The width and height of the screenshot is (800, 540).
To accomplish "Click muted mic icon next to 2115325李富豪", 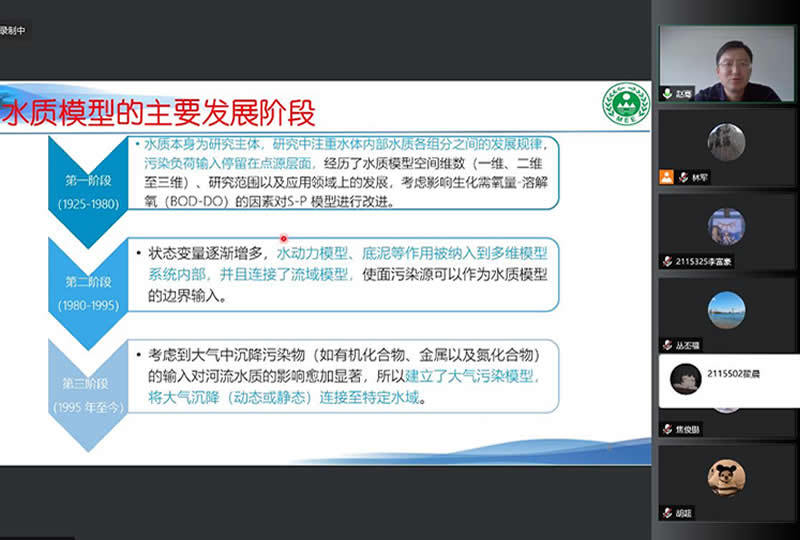I will point(667,261).
